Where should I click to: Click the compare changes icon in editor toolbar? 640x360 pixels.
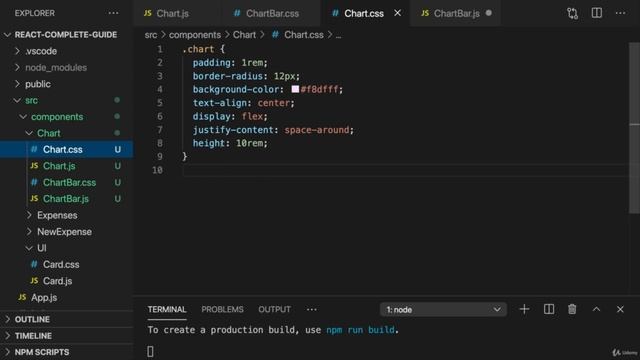(572, 13)
